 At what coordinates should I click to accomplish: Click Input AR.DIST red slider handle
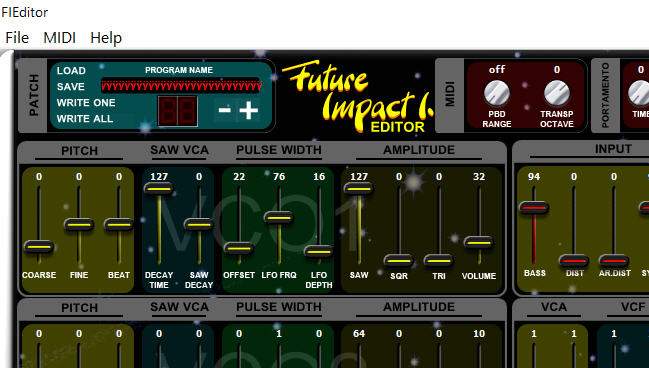[x=614, y=260]
